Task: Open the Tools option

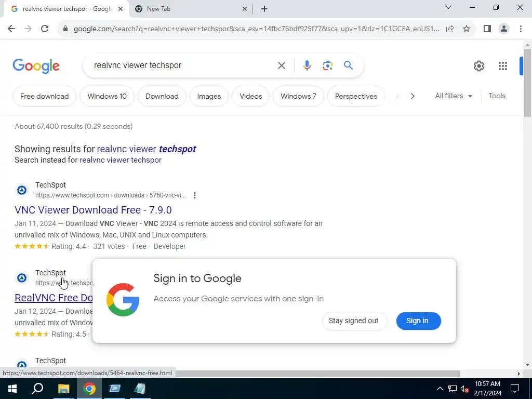Action: coord(497,96)
